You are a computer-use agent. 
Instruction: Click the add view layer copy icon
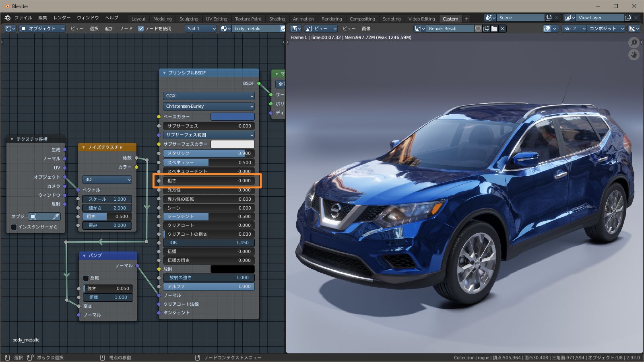point(628,18)
